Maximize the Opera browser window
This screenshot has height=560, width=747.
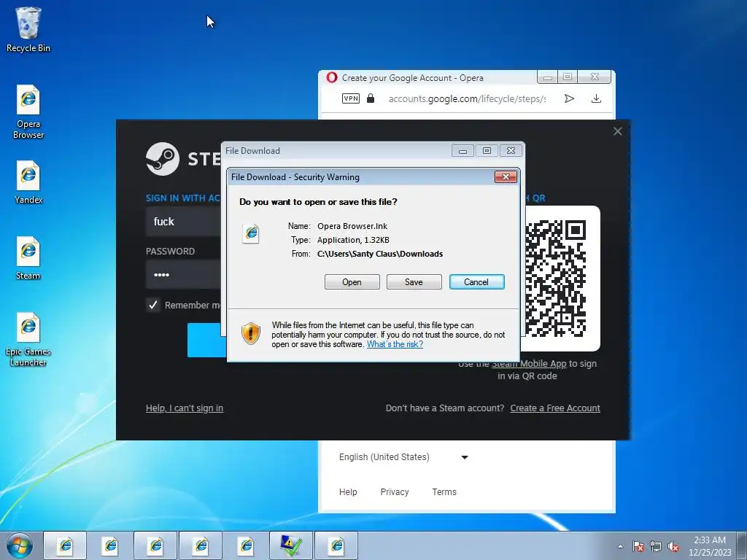coord(568,77)
